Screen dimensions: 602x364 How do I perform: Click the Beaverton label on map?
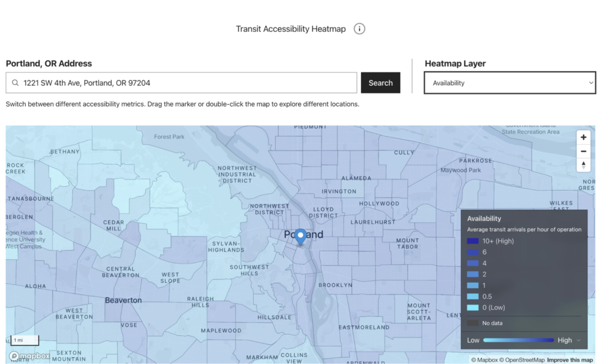(x=123, y=300)
